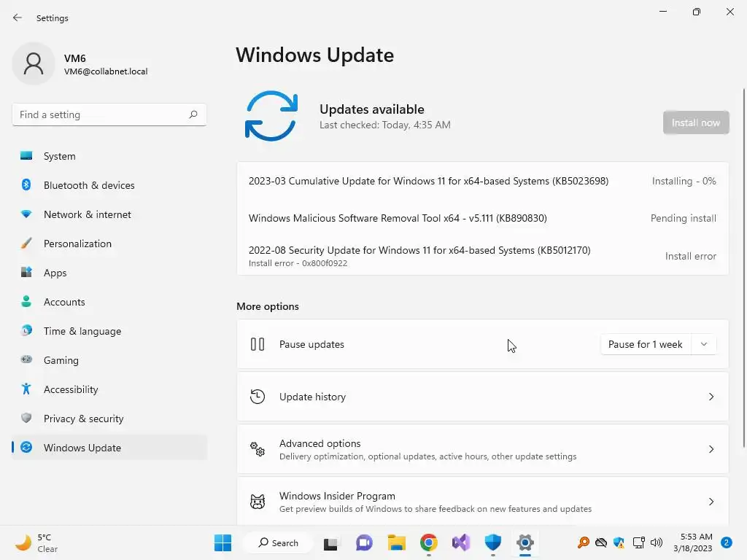Go to the System settings section

coord(109,156)
